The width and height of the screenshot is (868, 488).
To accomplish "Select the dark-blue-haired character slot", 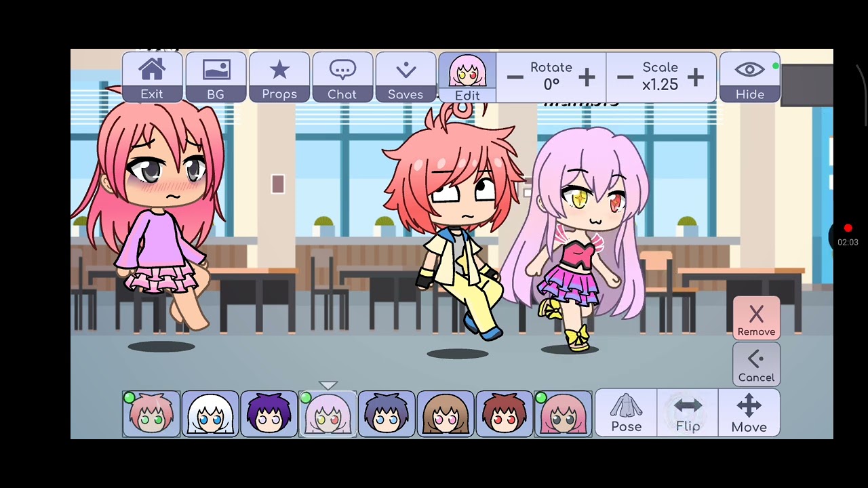I will (387, 413).
